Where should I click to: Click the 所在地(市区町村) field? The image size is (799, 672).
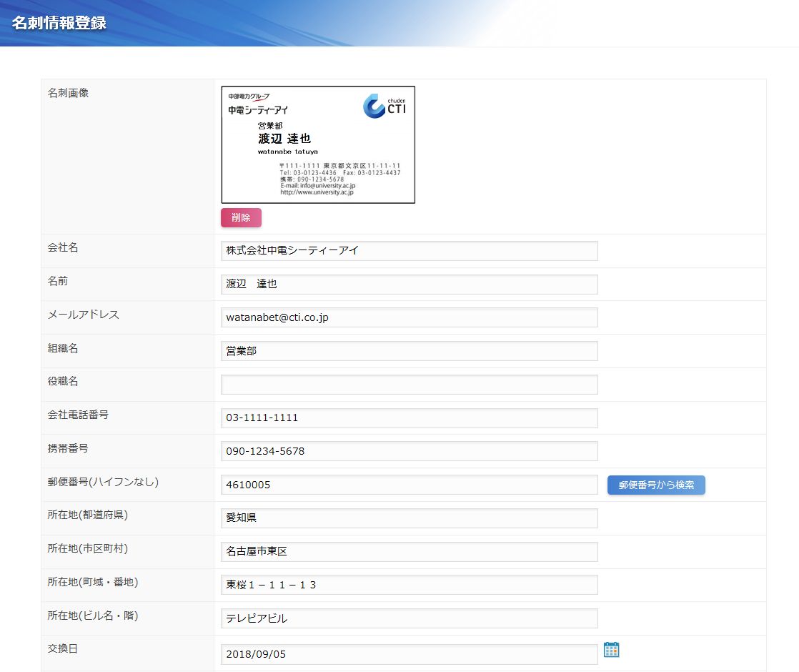409,551
